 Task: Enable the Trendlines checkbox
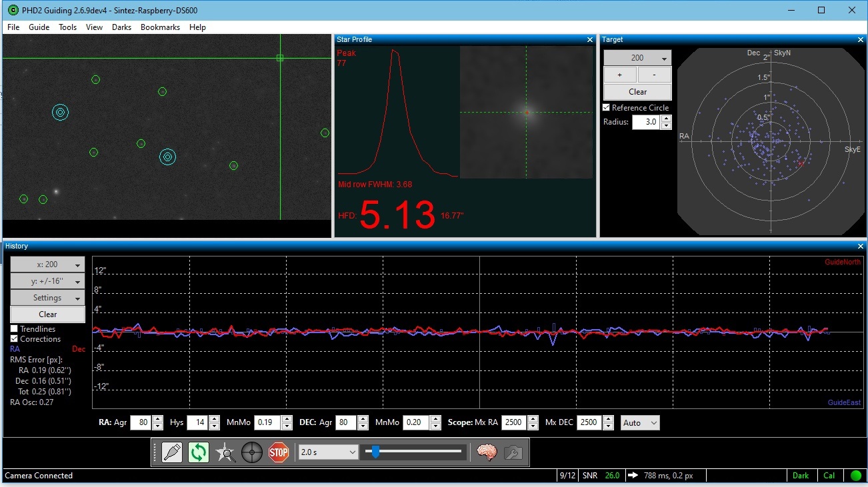(15, 329)
